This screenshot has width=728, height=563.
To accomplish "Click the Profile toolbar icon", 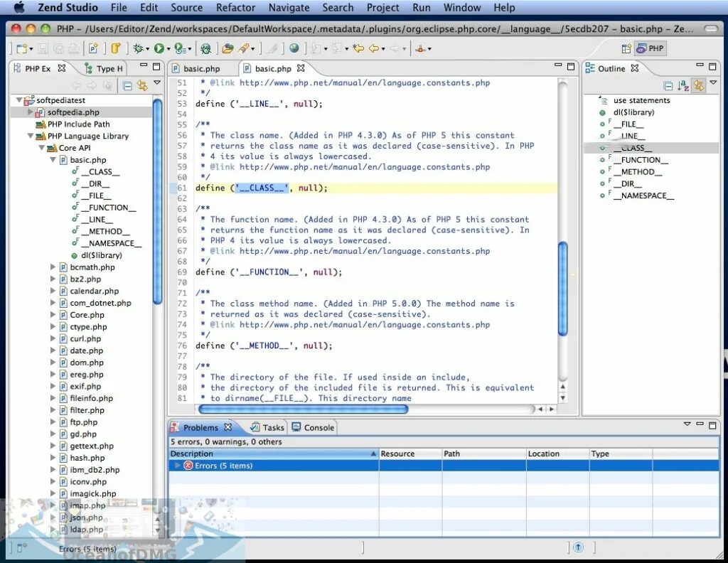I will tap(179, 48).
